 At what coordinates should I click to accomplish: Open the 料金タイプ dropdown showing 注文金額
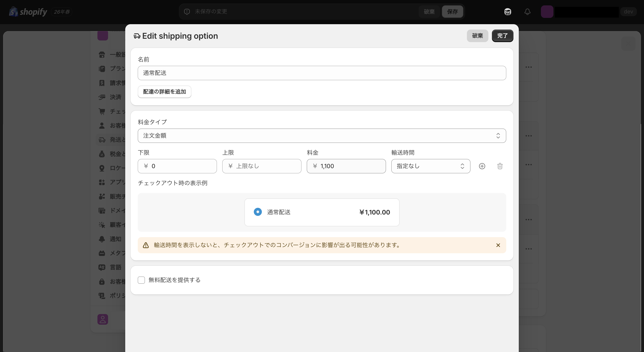(322, 136)
